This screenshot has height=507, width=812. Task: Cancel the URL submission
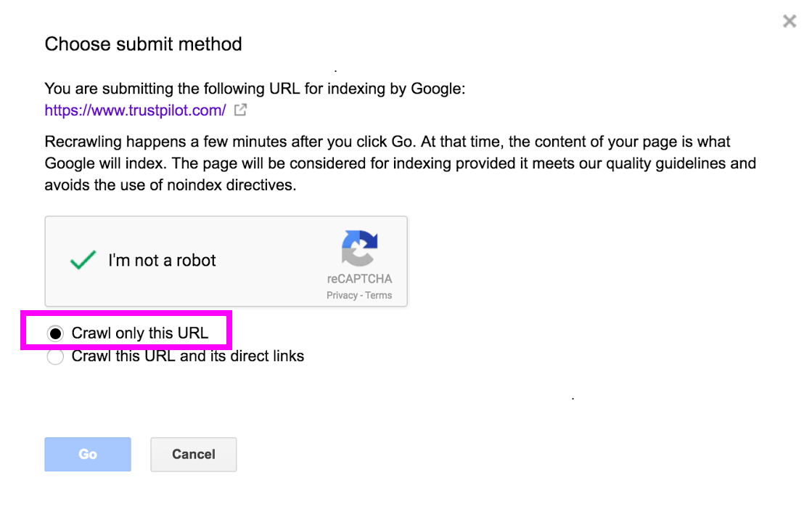click(194, 454)
